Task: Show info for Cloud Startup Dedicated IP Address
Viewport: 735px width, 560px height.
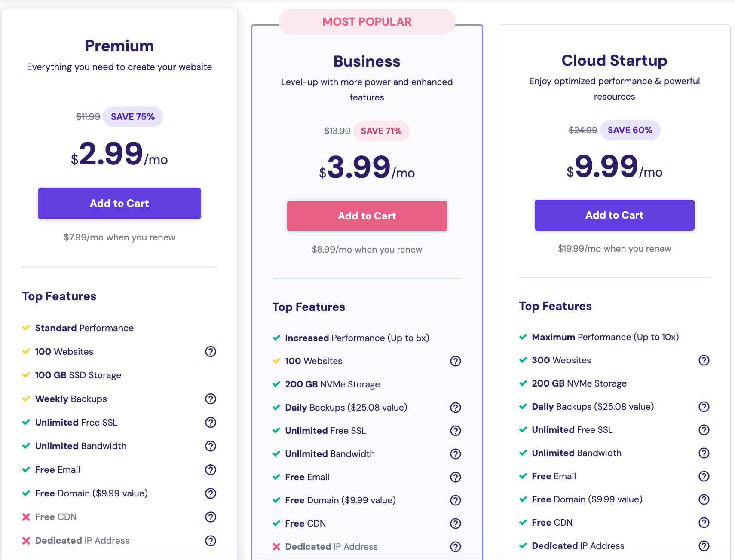Action: (704, 546)
